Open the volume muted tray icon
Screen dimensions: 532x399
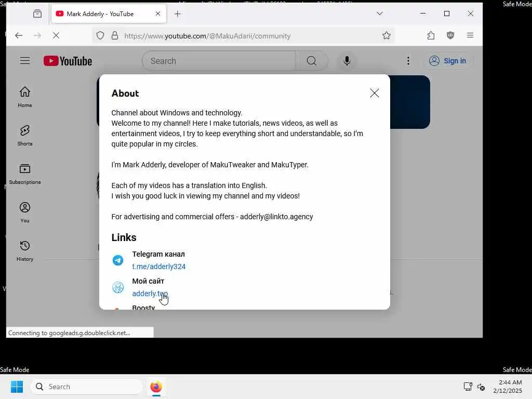tap(481, 387)
